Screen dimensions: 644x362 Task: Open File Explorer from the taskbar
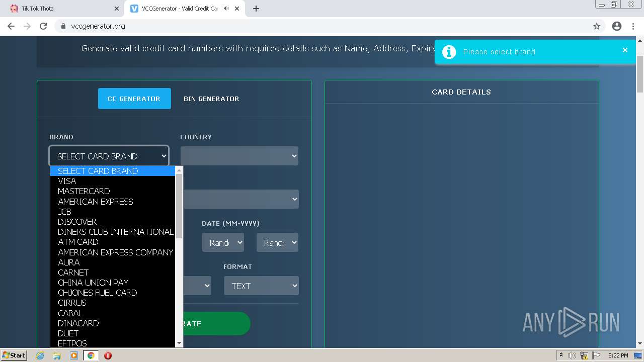click(57, 355)
